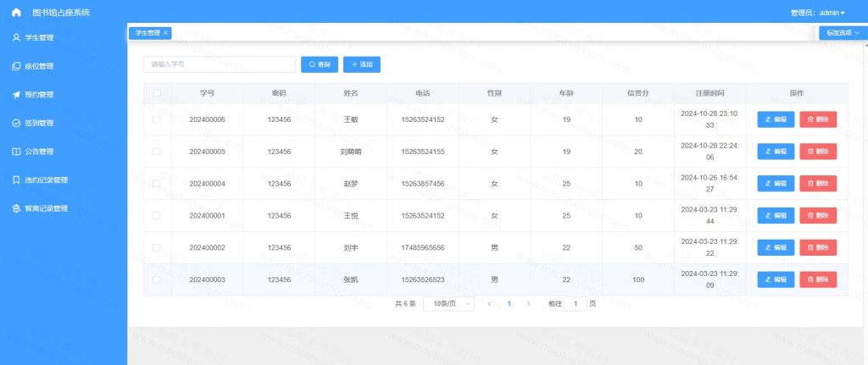Click the 签到管理 check-circle icon
The image size is (868, 365).
coord(16,124)
